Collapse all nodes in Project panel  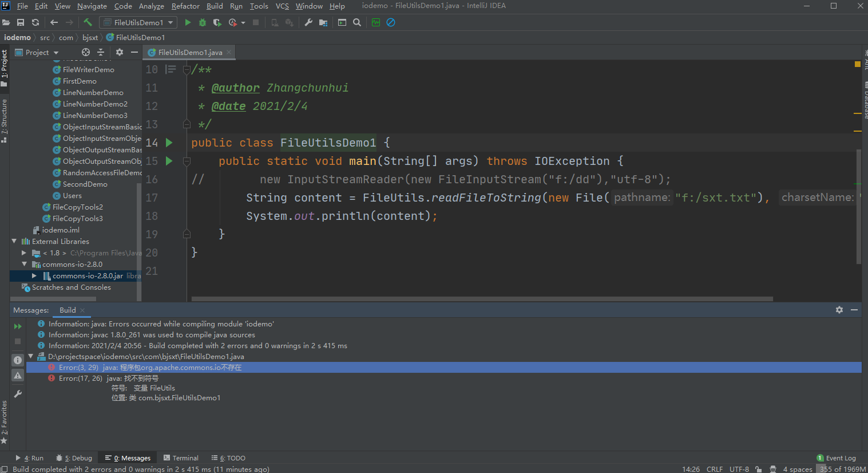(x=101, y=52)
